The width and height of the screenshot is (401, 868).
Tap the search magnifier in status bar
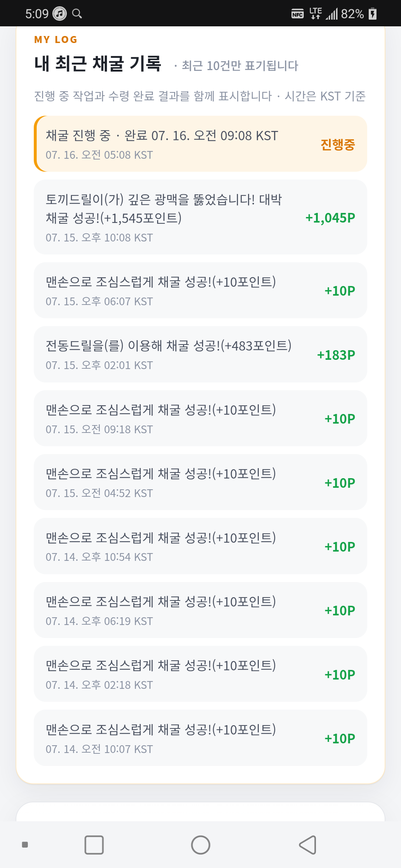tap(77, 14)
